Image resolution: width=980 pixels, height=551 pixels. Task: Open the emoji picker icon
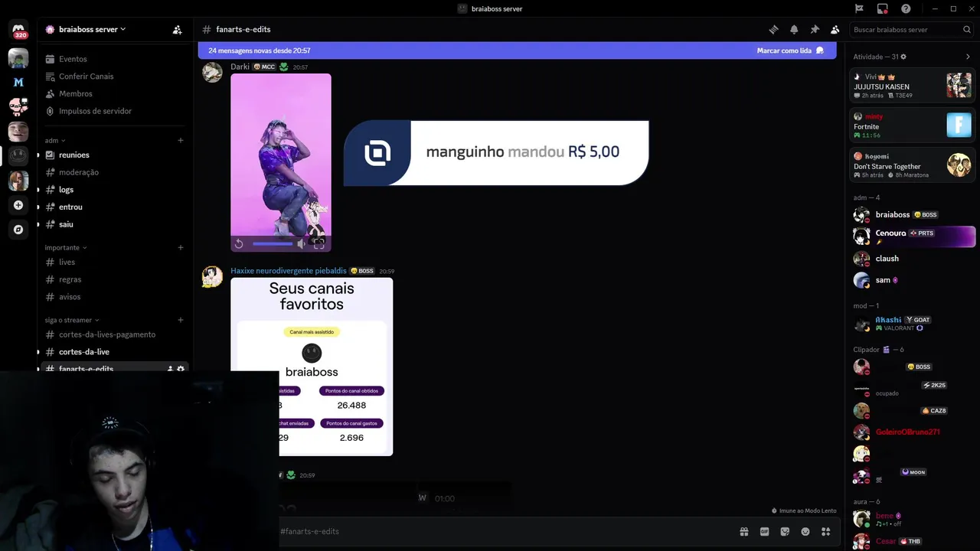[x=805, y=531]
